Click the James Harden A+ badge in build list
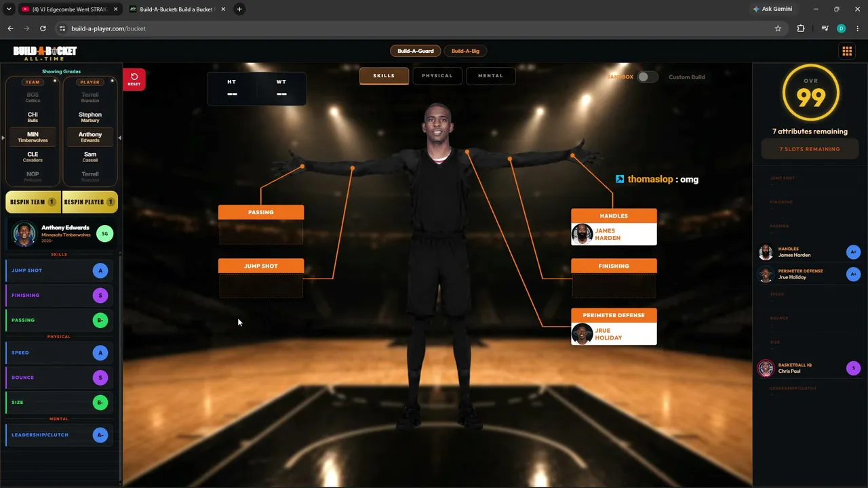The width and height of the screenshot is (868, 488). point(853,252)
